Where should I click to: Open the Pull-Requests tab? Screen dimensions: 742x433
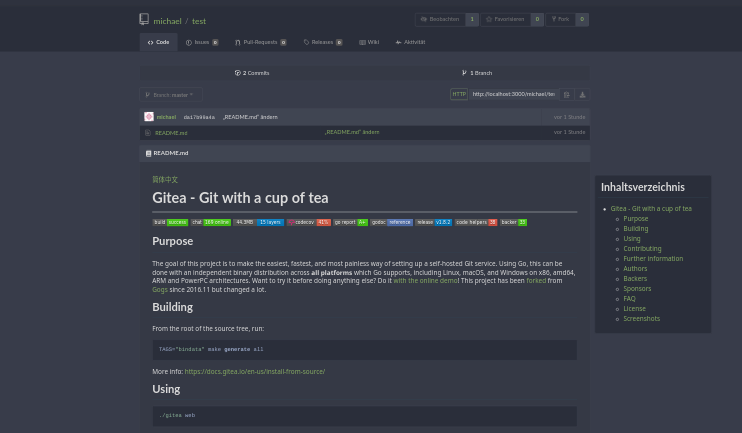pos(260,42)
